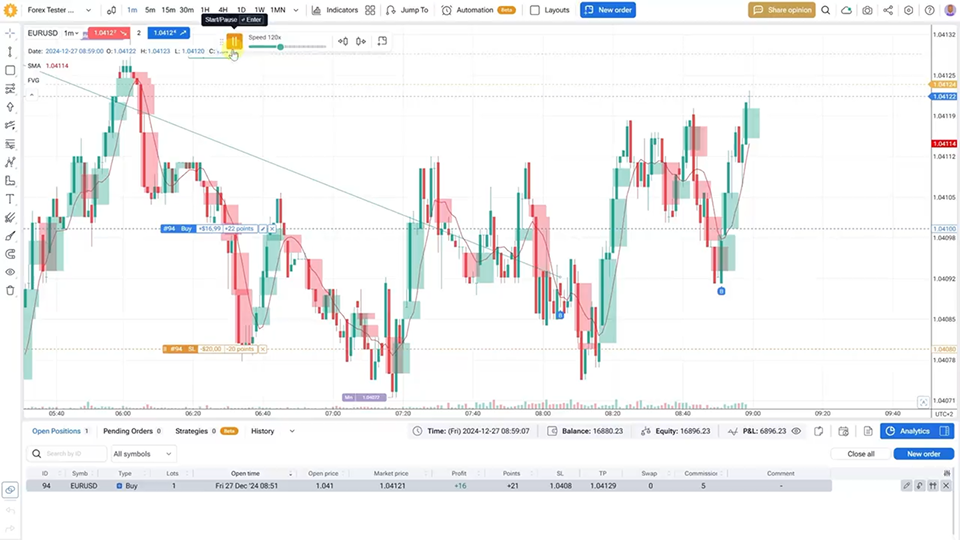The height and width of the screenshot is (540, 960).
Task: Expand more timeframes dropdown after 1MN
Action: pyautogui.click(x=296, y=10)
